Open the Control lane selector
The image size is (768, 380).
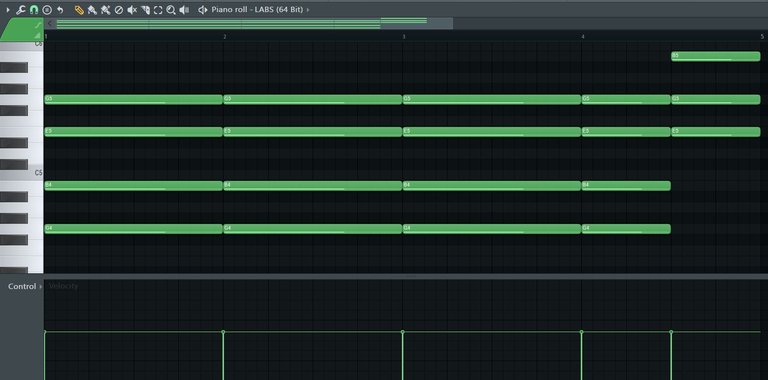(24, 286)
